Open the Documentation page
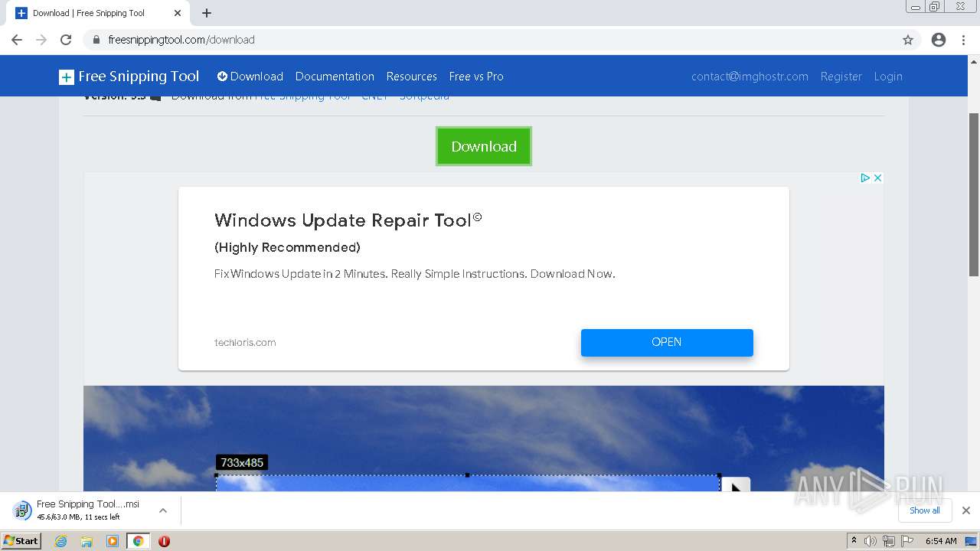980x551 pixels. coord(335,77)
